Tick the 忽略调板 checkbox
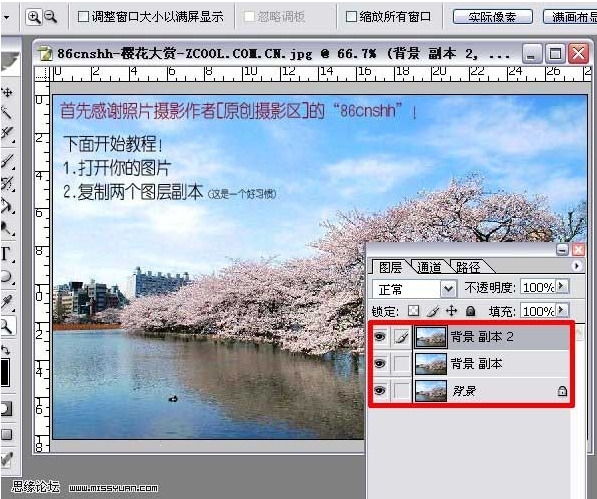 click(x=249, y=16)
